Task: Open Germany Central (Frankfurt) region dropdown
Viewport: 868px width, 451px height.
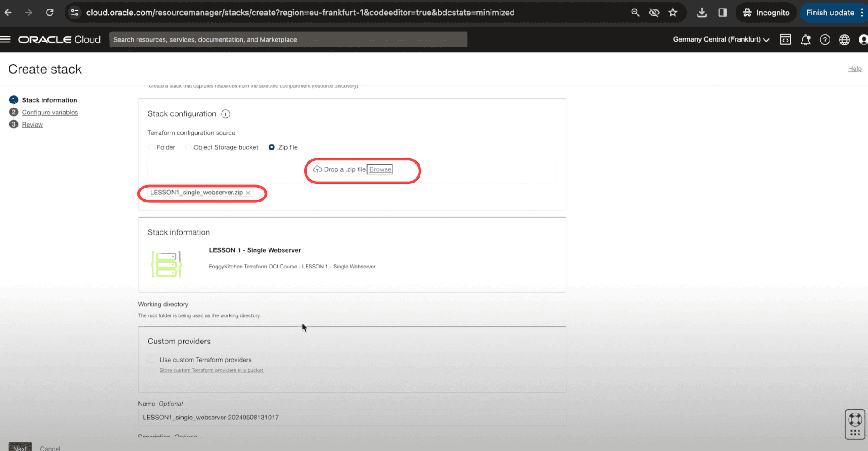Action: click(721, 39)
